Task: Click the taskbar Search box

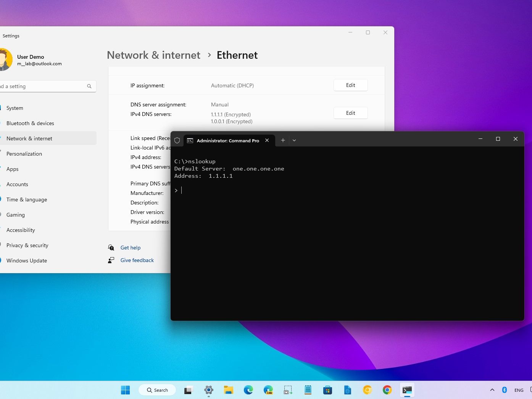Action: [157, 390]
